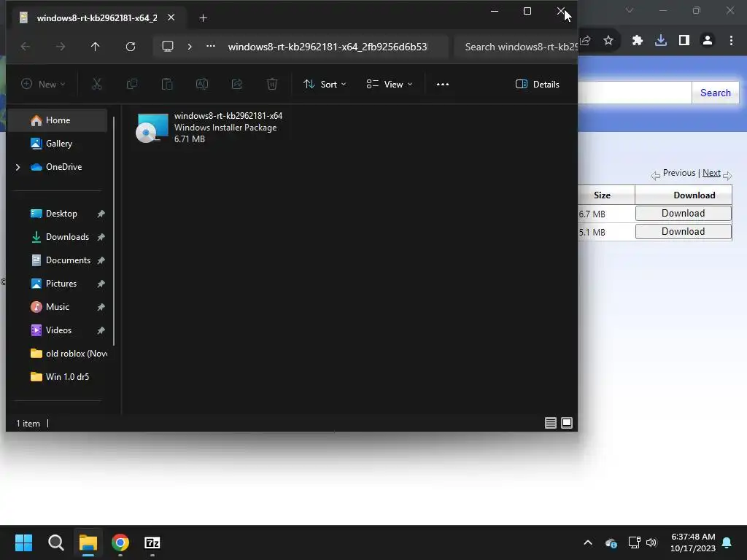
Task: Open the Downloads quick access folder
Action: click(67, 237)
